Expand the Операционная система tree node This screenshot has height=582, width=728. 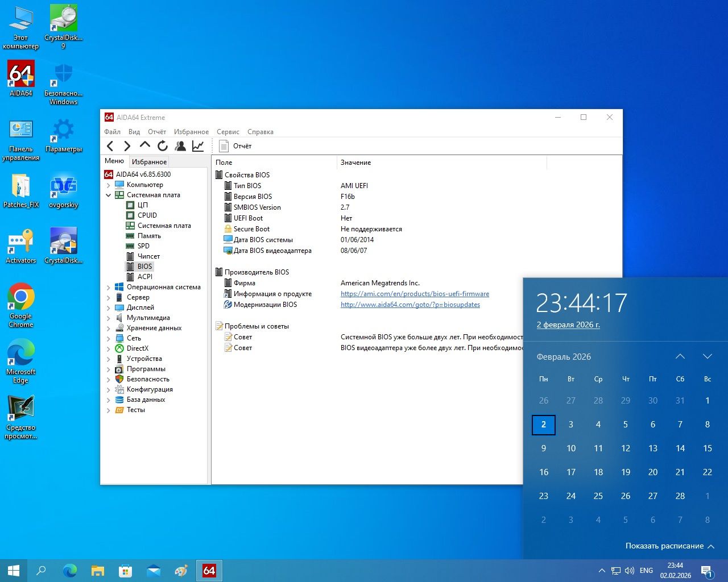pyautogui.click(x=108, y=287)
